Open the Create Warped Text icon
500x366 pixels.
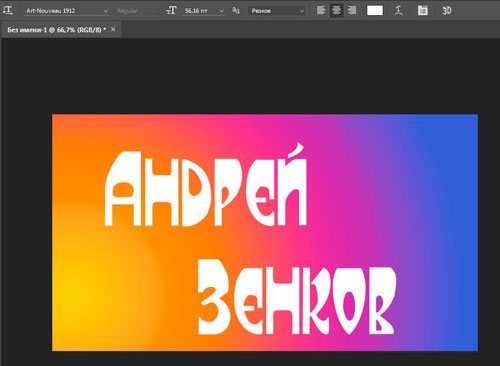coord(398,11)
